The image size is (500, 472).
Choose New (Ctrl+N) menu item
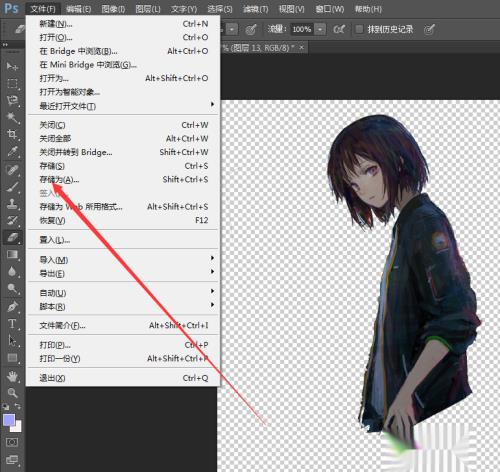coord(123,24)
